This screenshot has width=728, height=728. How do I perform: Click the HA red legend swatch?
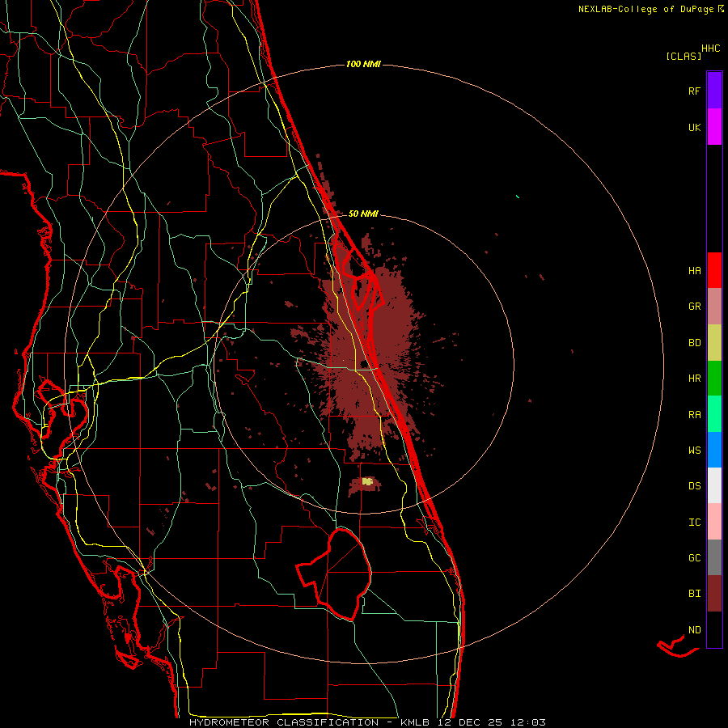tap(714, 270)
